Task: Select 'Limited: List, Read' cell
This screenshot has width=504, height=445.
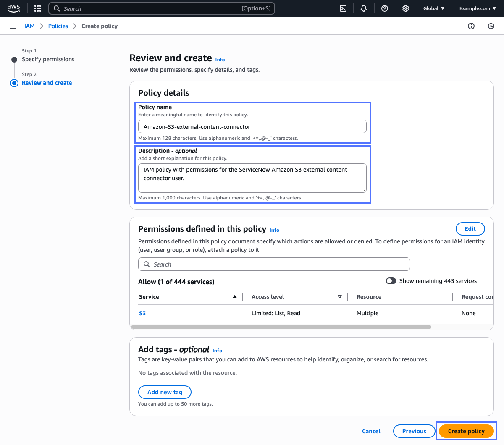Action: coord(276,313)
